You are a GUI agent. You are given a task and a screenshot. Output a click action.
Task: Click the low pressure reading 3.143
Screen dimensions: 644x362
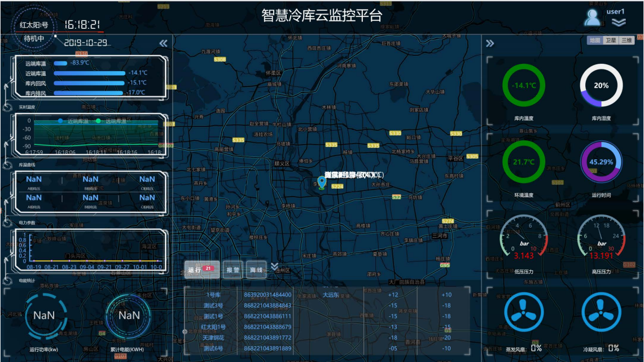(524, 256)
